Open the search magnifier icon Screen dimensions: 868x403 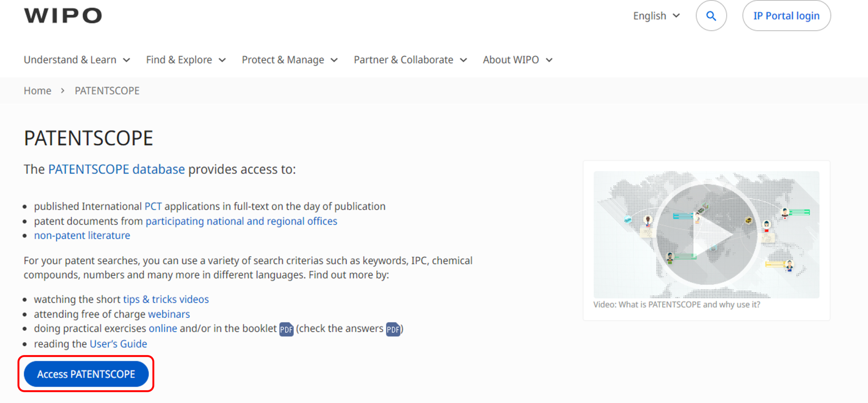coord(711,16)
